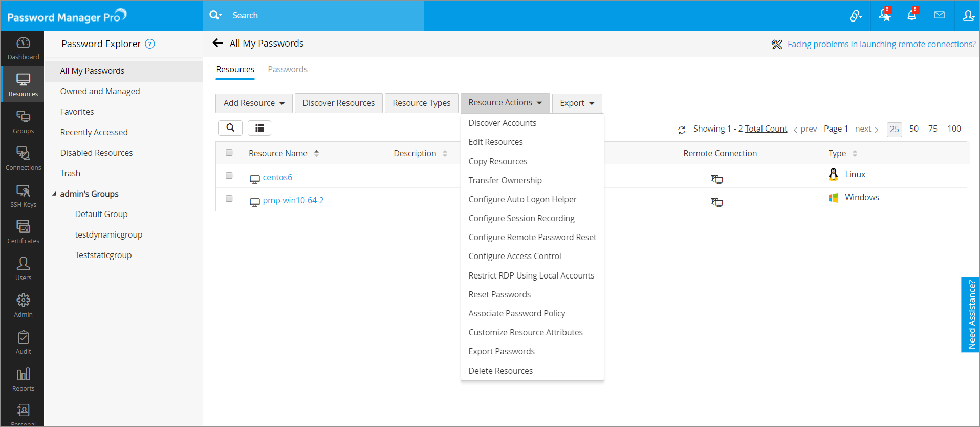Expand the Export dropdown

[577, 103]
